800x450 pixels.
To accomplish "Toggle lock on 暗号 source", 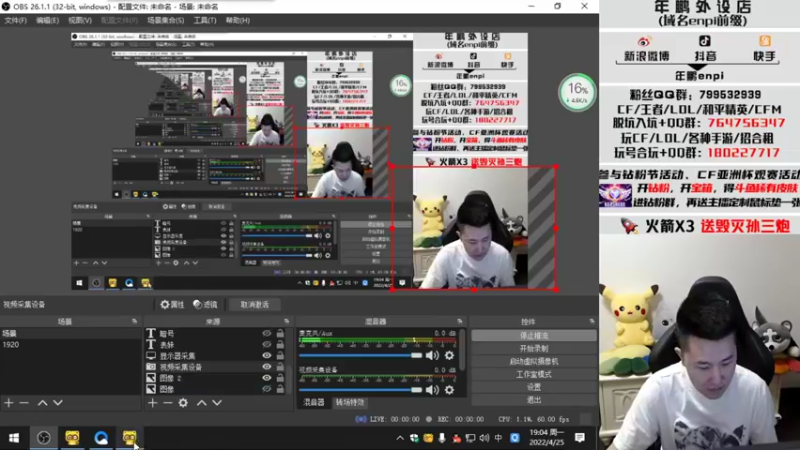I will point(280,333).
